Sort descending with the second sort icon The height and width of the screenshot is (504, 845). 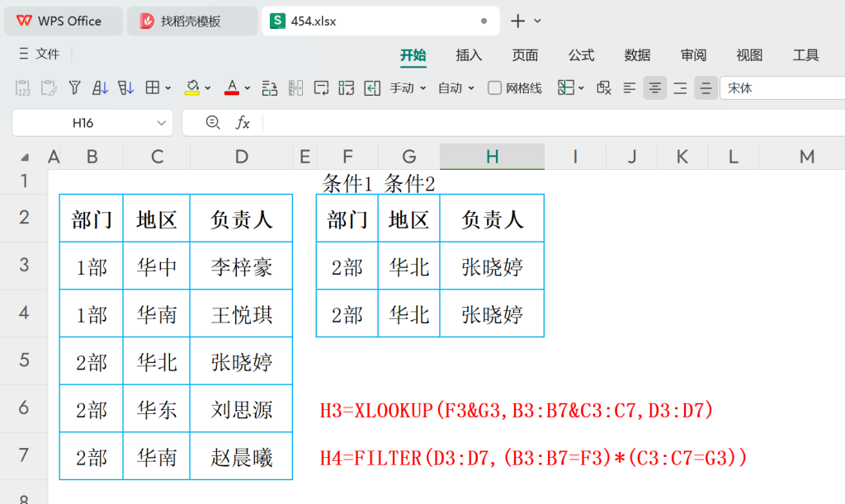125,87
